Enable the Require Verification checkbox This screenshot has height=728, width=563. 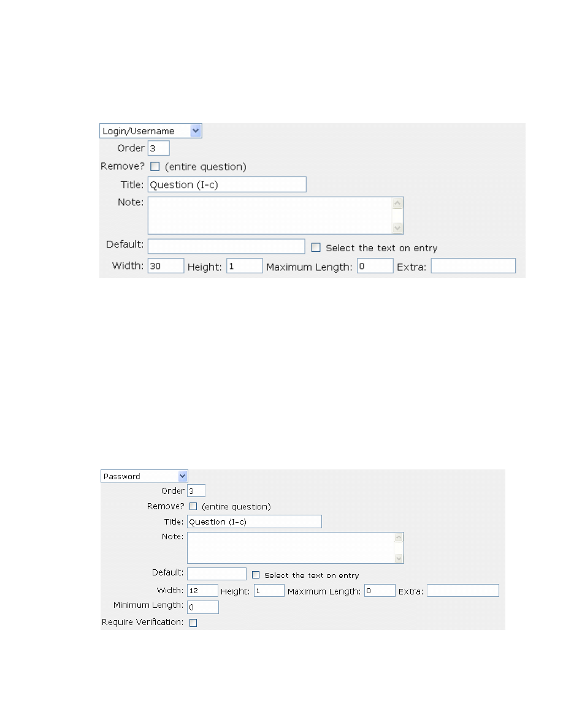[x=193, y=623]
